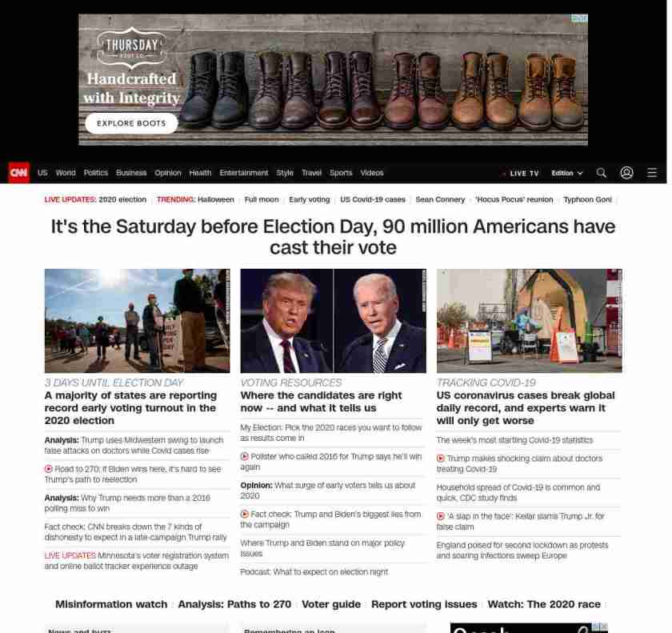Open the search magnifier icon

602,173
